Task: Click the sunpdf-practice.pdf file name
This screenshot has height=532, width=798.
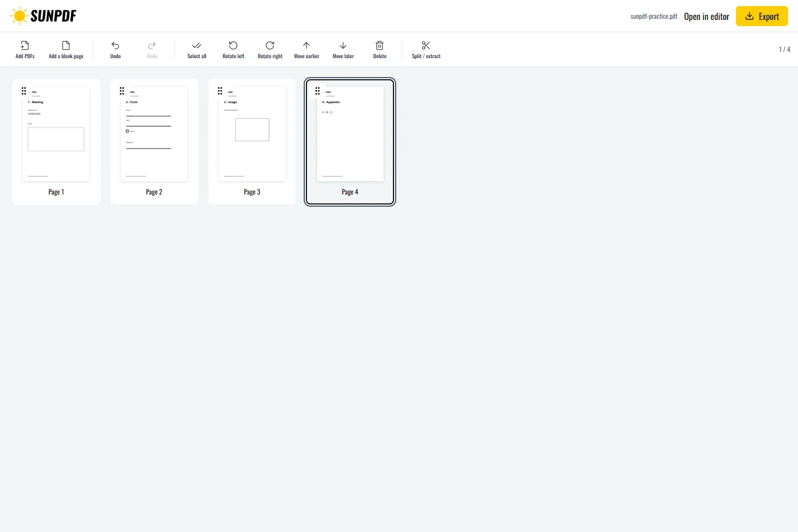Action: pyautogui.click(x=654, y=17)
